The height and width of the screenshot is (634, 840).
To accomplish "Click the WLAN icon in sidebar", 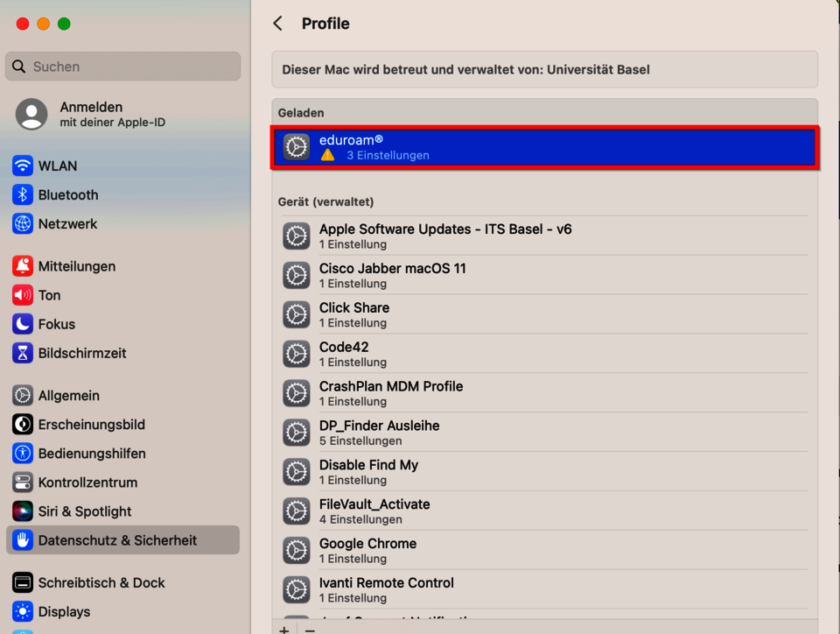I will tap(23, 166).
